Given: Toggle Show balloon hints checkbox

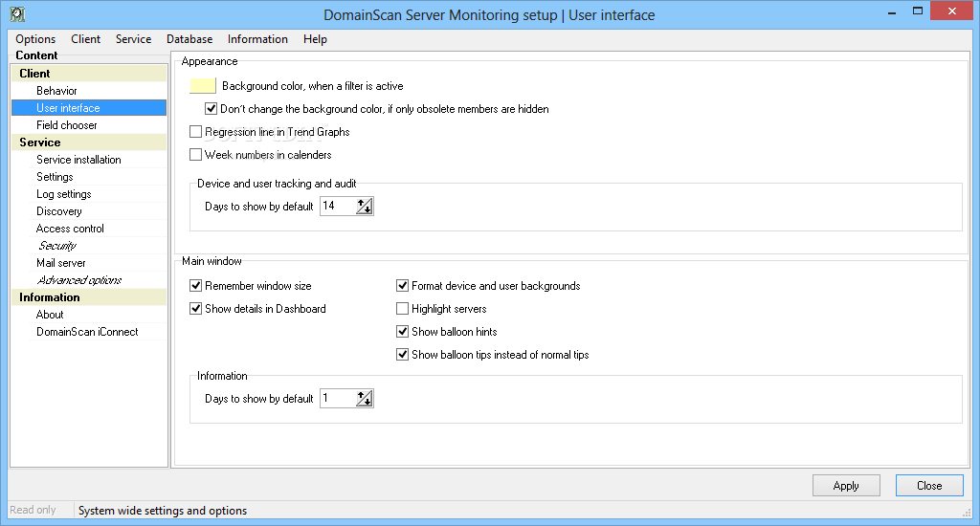Looking at the screenshot, I should (403, 332).
